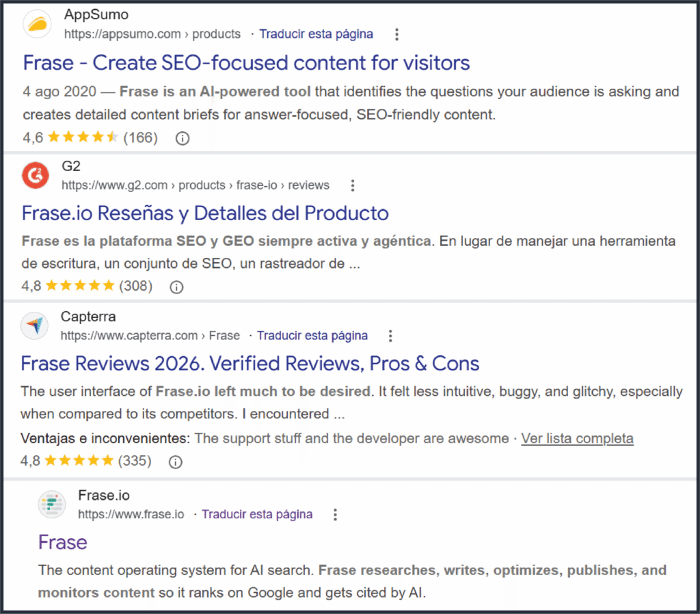This screenshot has height=614, width=700.
Task: Click the Capterra star rating with (335)
Action: pyautogui.click(x=86, y=460)
